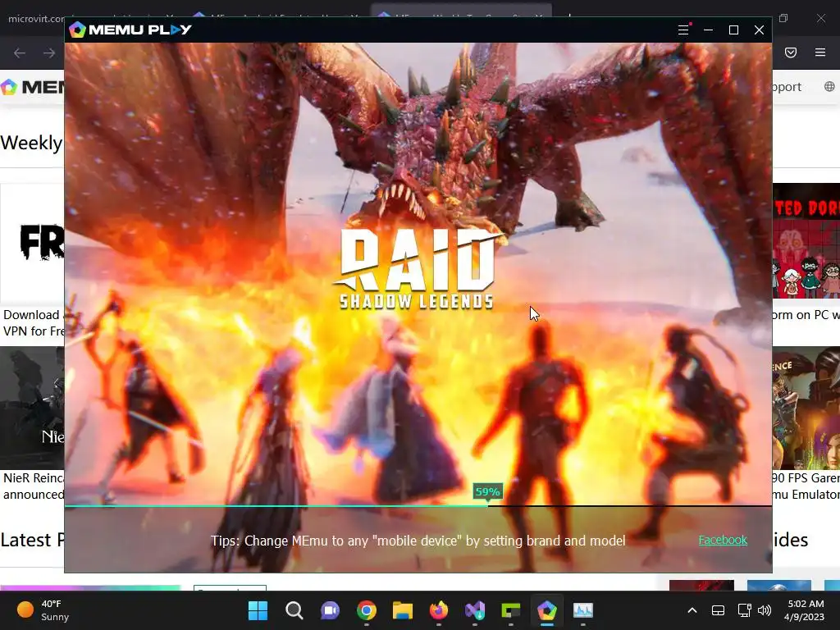The height and width of the screenshot is (630, 840).
Task: Open the 90 FPS Garena article link
Action: point(806,486)
